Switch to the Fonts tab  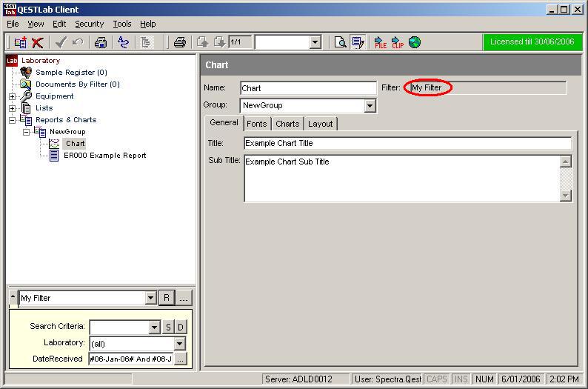[x=257, y=124]
